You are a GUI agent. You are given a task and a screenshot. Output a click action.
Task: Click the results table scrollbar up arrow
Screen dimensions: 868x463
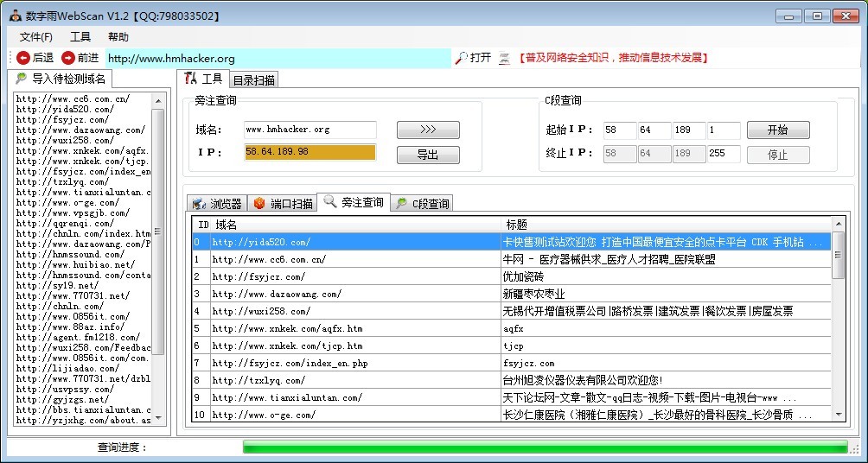coord(838,224)
